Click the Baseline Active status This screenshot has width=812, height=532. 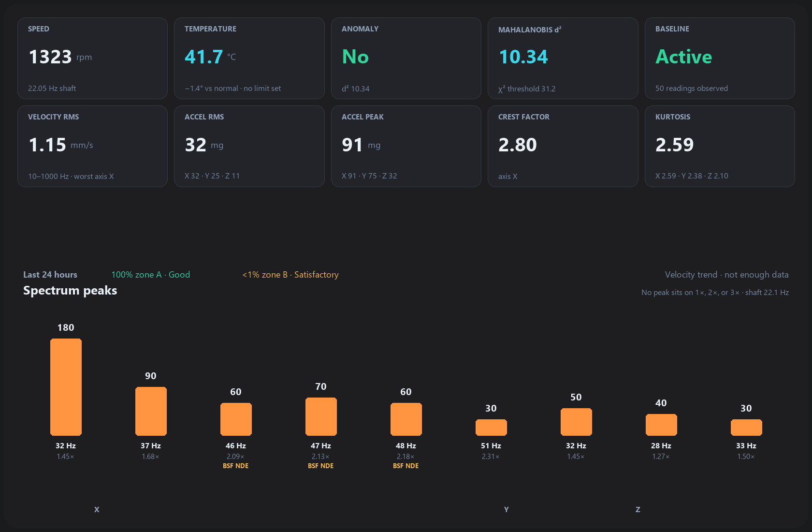point(683,57)
